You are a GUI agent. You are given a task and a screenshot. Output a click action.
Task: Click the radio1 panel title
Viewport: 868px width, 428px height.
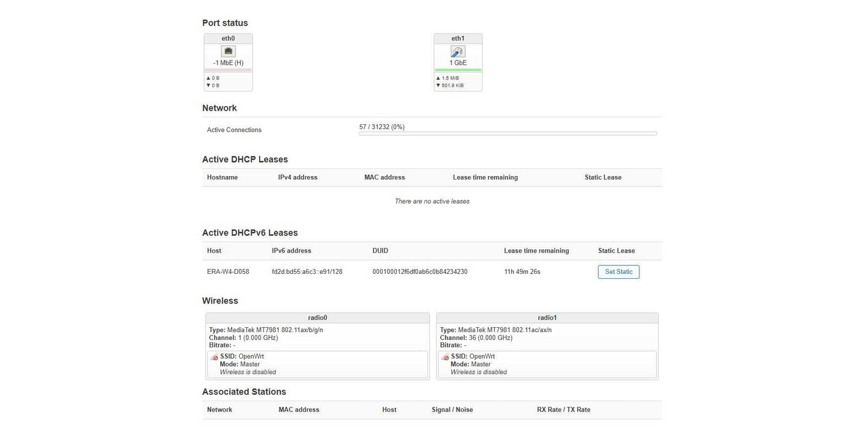tap(547, 318)
